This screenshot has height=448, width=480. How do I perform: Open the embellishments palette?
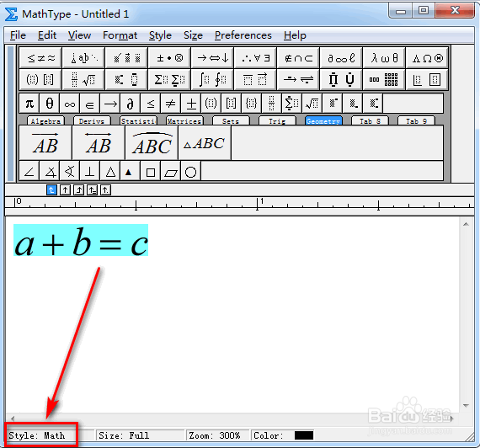[126, 57]
